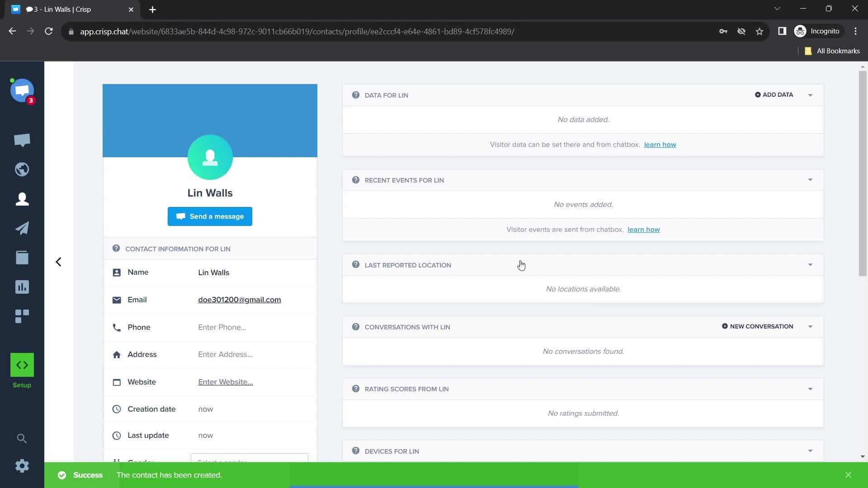
Task: Select the search icon in sidebar
Action: [x=22, y=439]
